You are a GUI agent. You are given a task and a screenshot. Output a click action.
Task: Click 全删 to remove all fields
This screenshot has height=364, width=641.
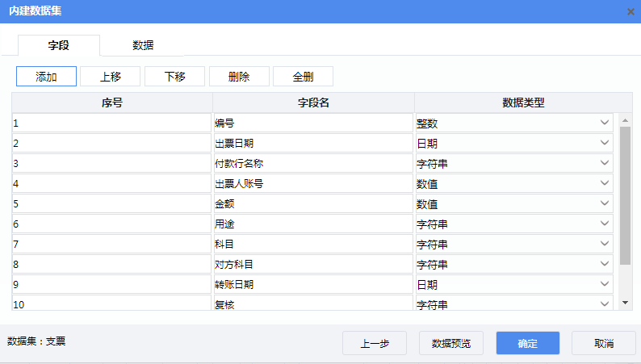click(303, 77)
